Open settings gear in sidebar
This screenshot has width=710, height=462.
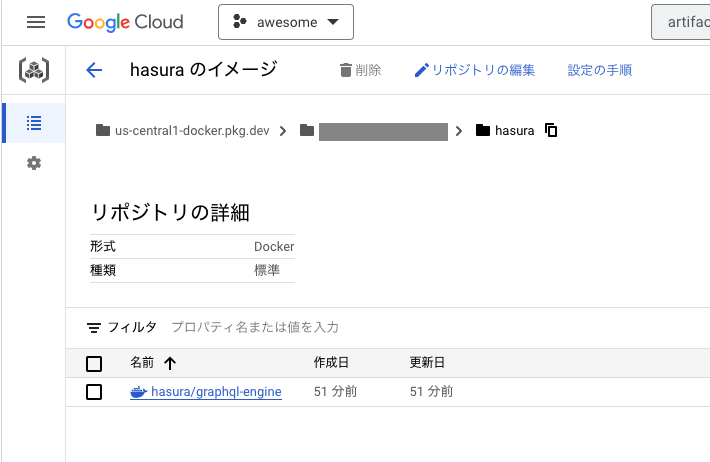click(34, 163)
